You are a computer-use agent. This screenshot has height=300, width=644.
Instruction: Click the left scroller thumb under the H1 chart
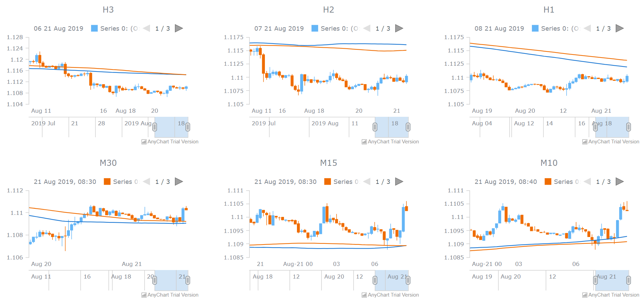596,127
